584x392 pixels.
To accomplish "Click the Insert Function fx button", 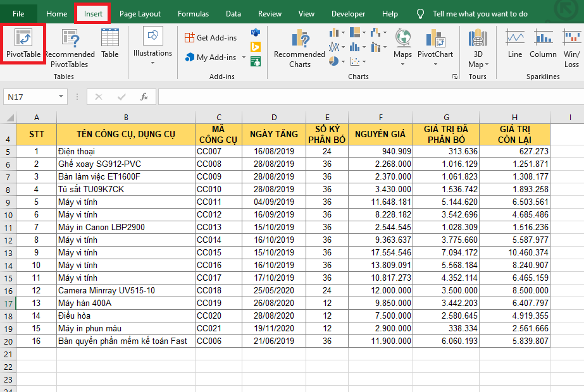I will click(144, 97).
